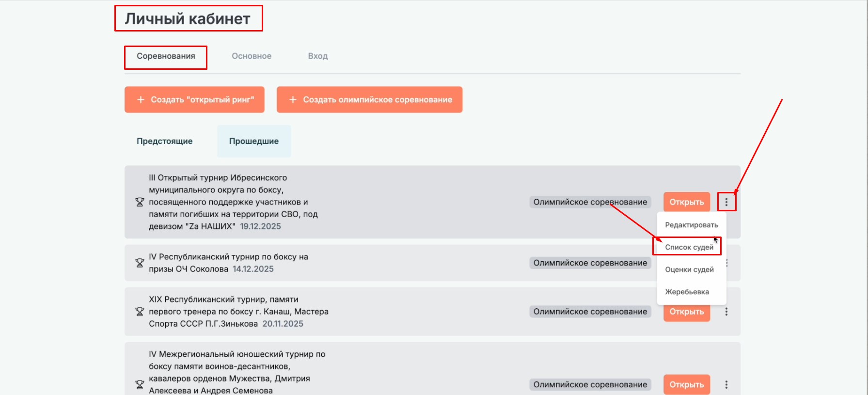Click Создать олимпийское соревнование button
The width and height of the screenshot is (868, 395).
pos(369,99)
